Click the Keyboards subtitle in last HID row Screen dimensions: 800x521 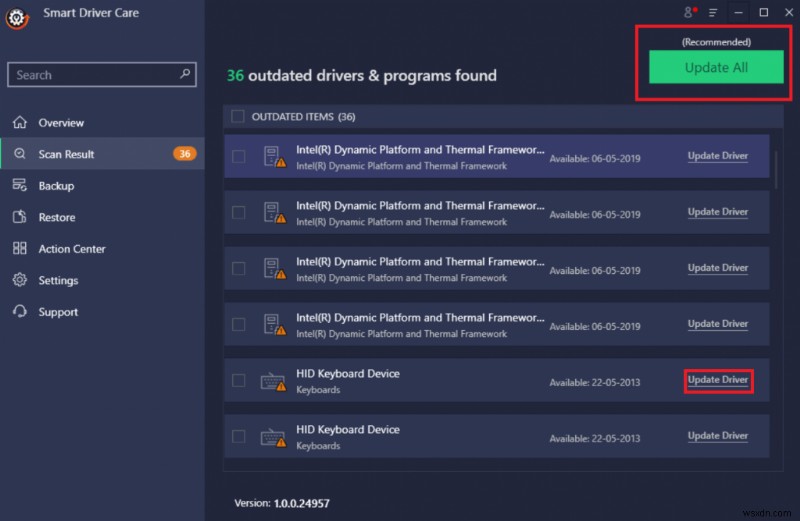point(318,445)
